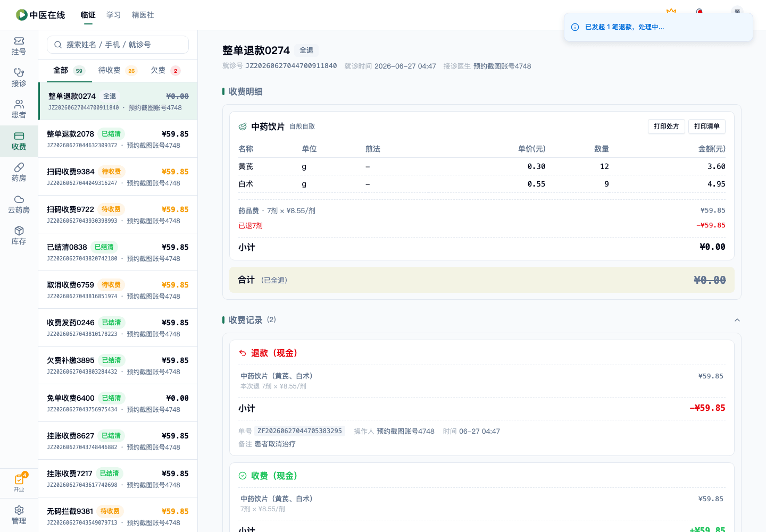Click the check-circle icon beside 收费（现金）
This screenshot has width=766, height=532.
(x=243, y=476)
